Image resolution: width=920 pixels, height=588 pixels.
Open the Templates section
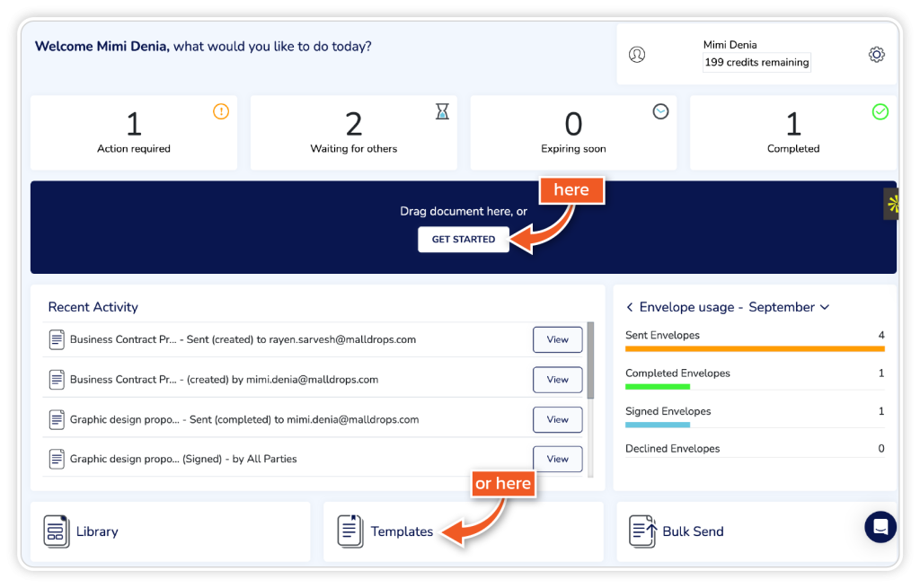(x=401, y=531)
